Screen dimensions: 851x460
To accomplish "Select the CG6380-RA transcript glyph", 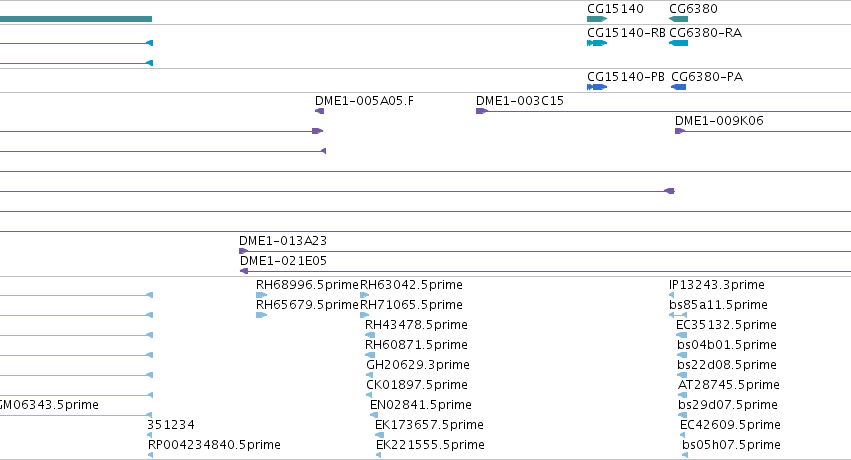I will click(678, 43).
